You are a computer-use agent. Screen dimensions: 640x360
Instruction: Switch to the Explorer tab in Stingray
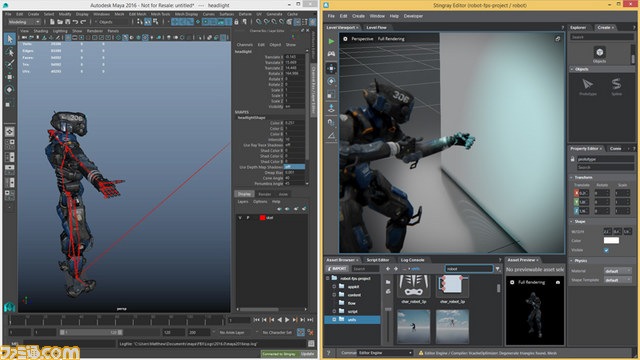[x=578, y=28]
